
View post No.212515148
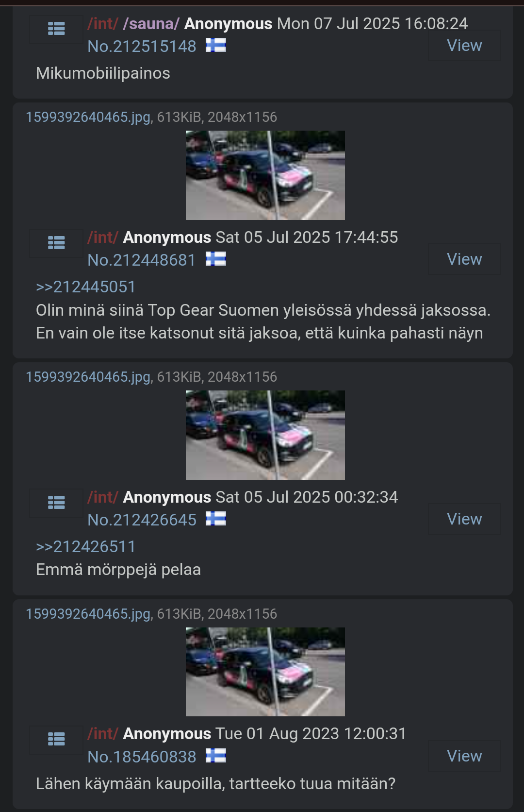pos(464,46)
